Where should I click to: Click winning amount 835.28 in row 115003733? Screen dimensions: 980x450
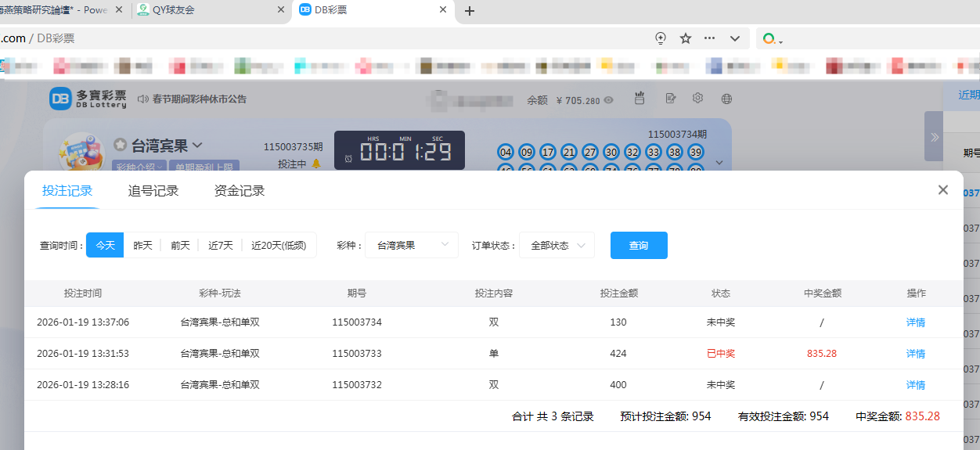pyautogui.click(x=822, y=354)
